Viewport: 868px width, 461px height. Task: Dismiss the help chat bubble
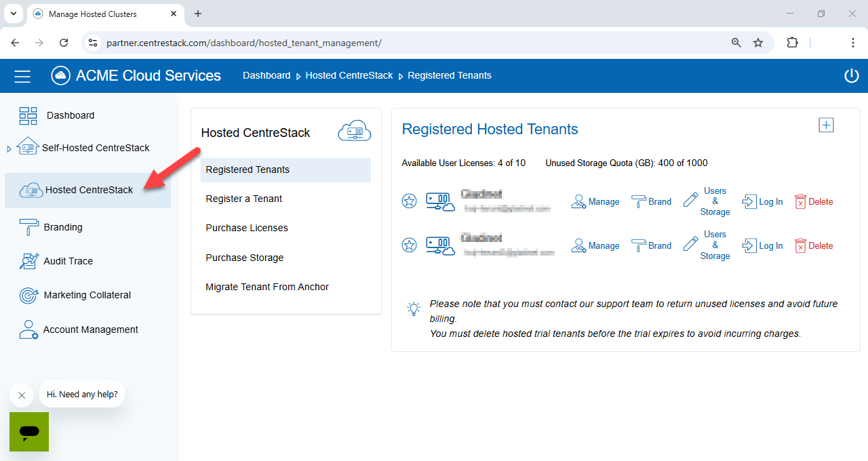coord(22,395)
